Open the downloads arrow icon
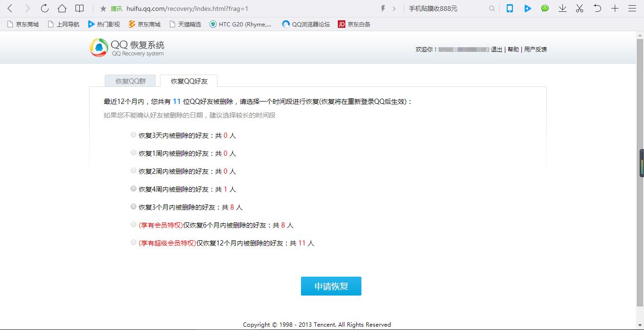The width and height of the screenshot is (644, 330). point(562,8)
